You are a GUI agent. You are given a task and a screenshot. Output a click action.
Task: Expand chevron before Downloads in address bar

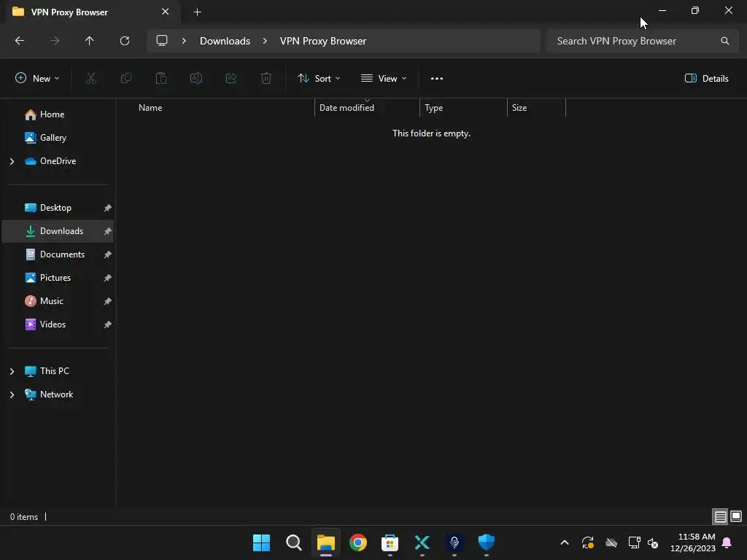(184, 41)
